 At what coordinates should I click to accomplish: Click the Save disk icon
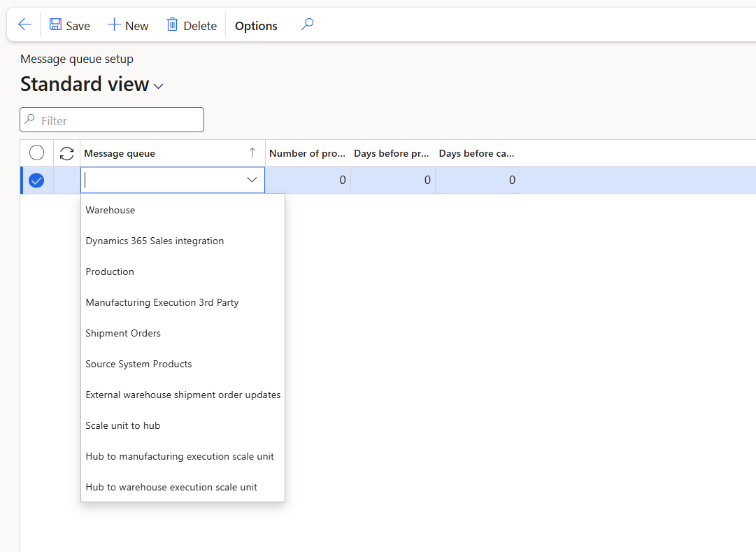[x=56, y=25]
